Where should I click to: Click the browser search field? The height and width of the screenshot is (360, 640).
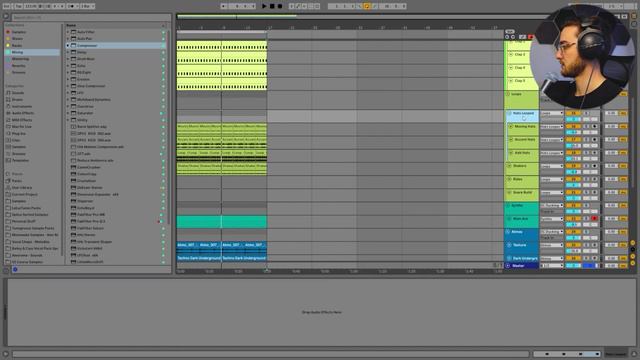91,18
